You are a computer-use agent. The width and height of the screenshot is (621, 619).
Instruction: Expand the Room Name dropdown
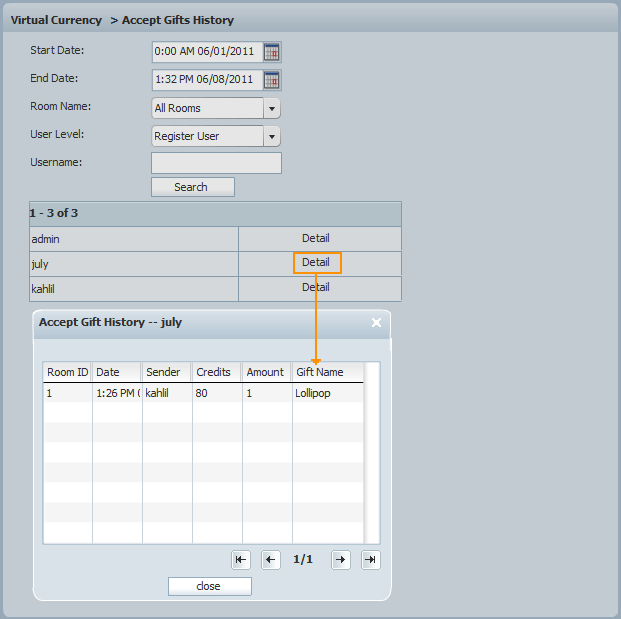[x=272, y=108]
